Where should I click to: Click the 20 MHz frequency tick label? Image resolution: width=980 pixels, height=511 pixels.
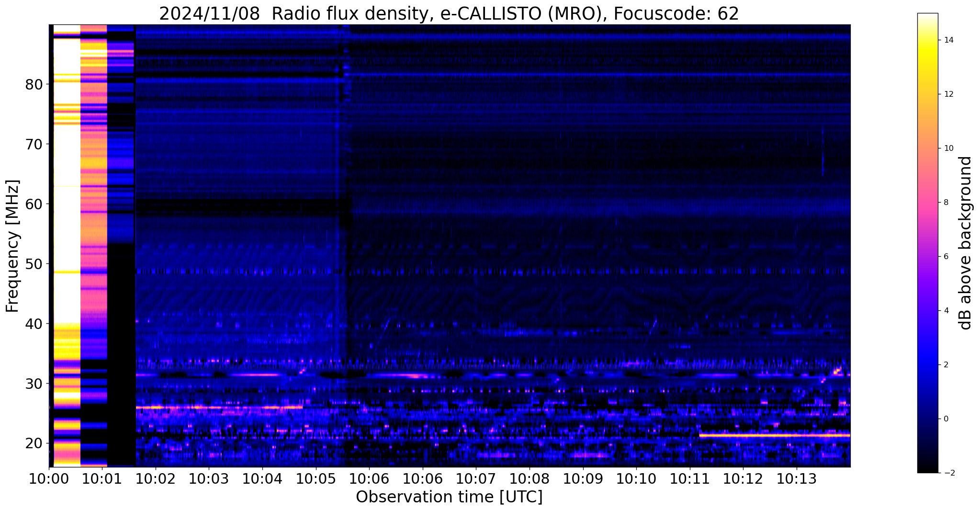coord(34,443)
